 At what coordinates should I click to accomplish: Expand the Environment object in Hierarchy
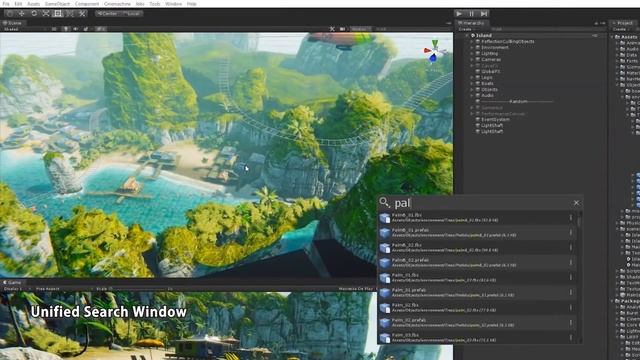472,47
